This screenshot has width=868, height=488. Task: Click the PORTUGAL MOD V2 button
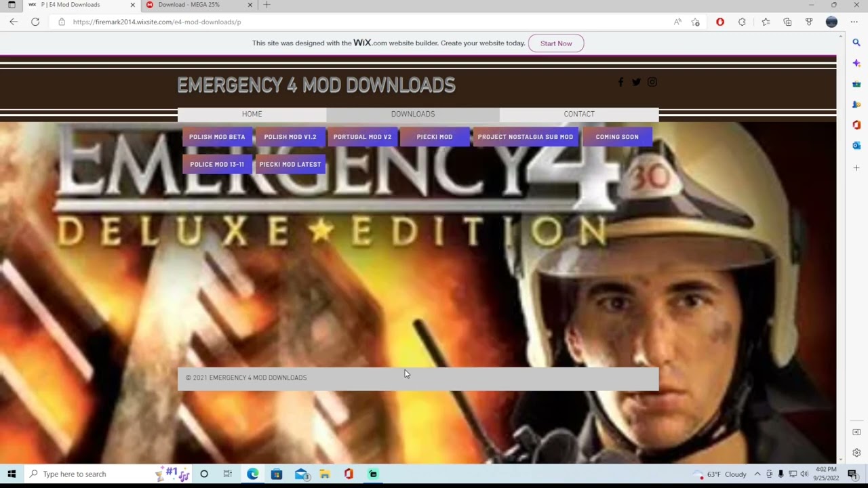tap(362, 137)
